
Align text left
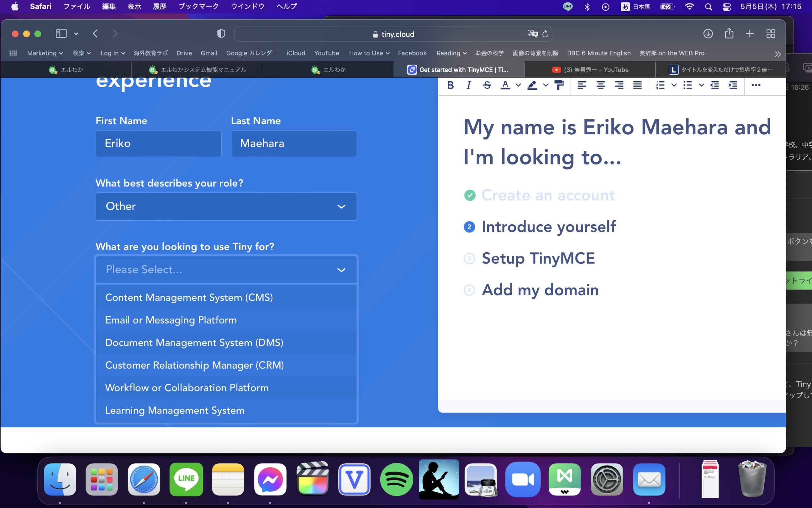582,85
